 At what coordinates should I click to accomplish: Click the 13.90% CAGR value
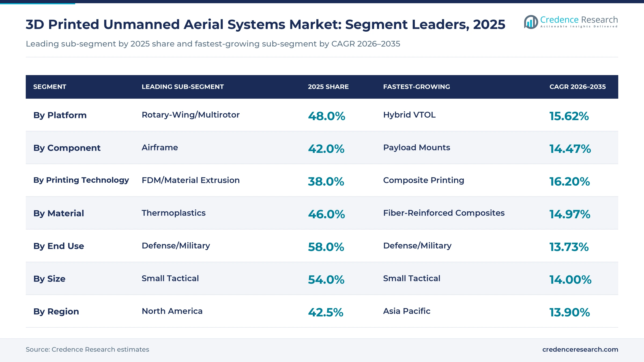click(569, 312)
